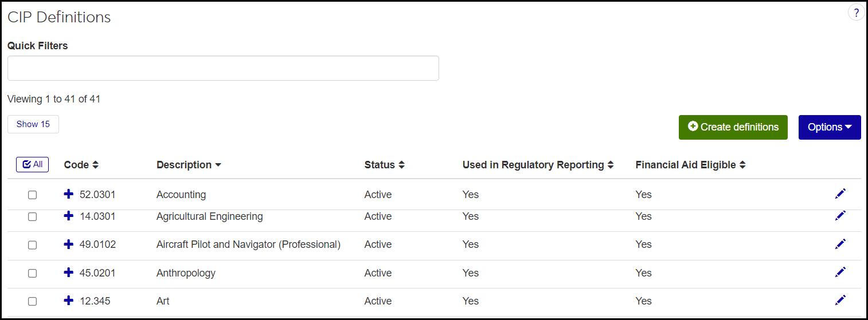Sort the table by Status column
The height and width of the screenshot is (320, 868).
click(384, 165)
